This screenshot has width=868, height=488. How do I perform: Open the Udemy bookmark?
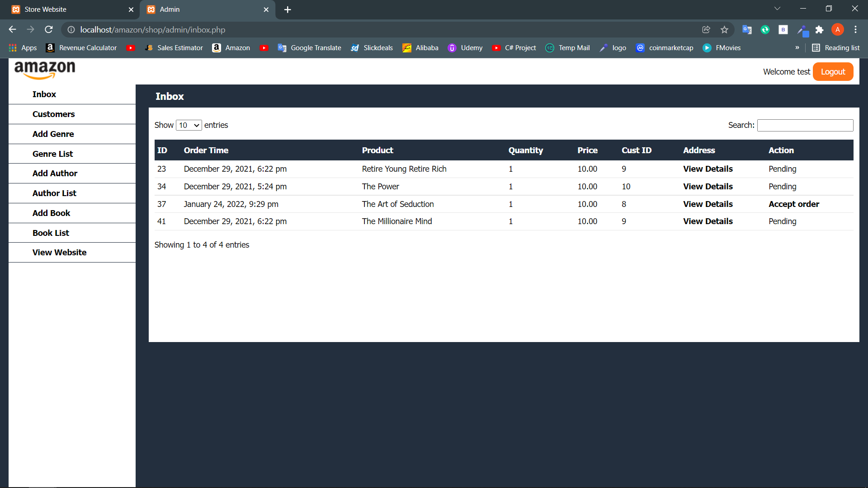[472, 47]
